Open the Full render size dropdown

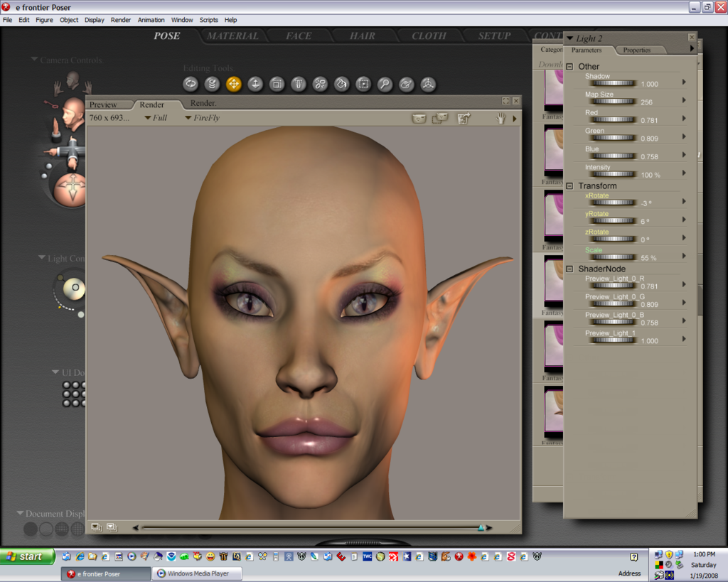point(156,118)
